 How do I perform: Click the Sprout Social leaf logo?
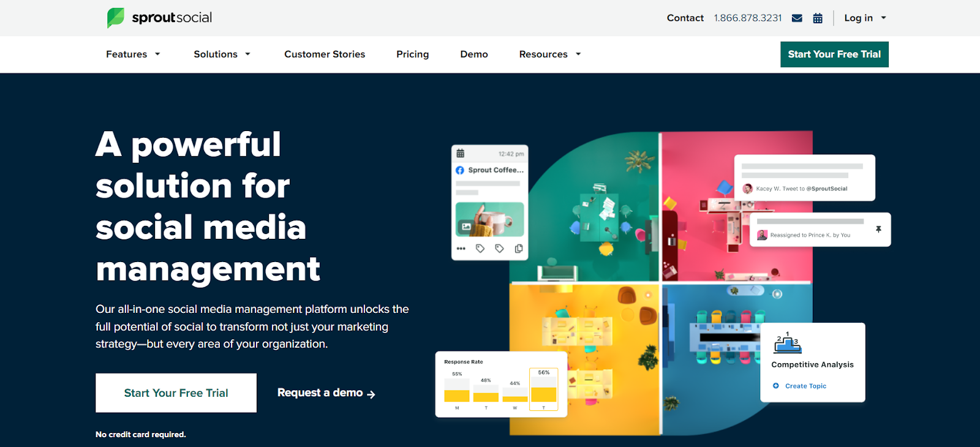(x=116, y=18)
